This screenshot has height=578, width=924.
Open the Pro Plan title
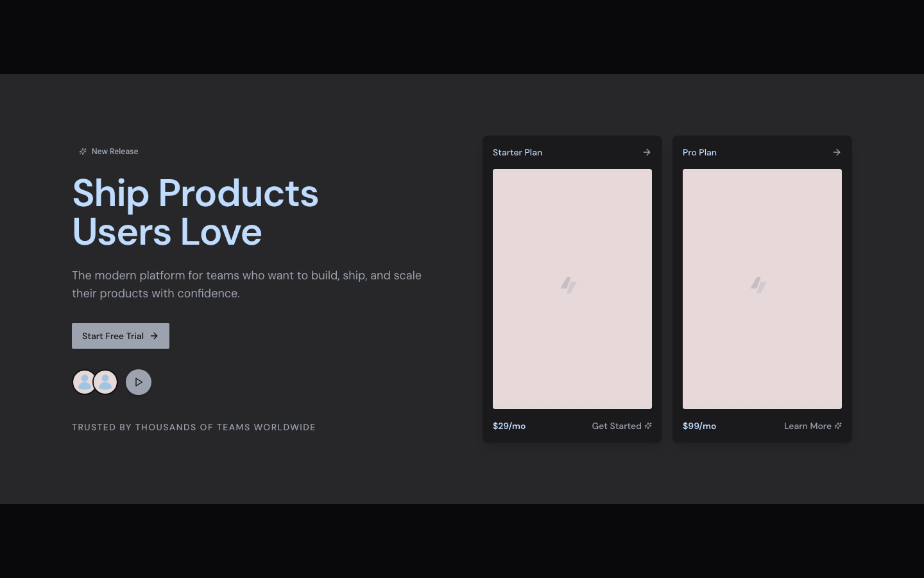pos(699,152)
